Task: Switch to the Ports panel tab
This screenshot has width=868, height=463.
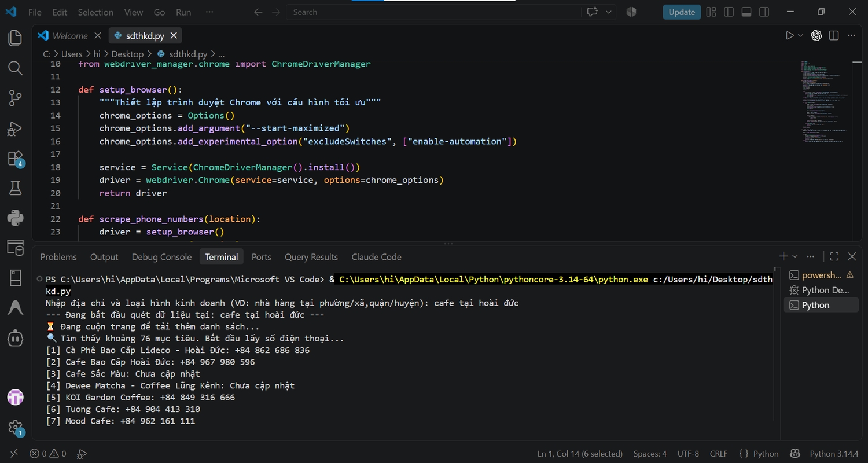Action: click(261, 257)
